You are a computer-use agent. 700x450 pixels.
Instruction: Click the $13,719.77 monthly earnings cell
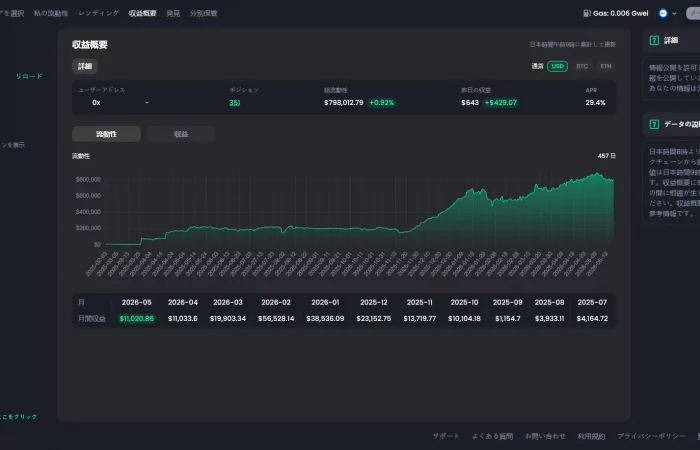coord(420,318)
